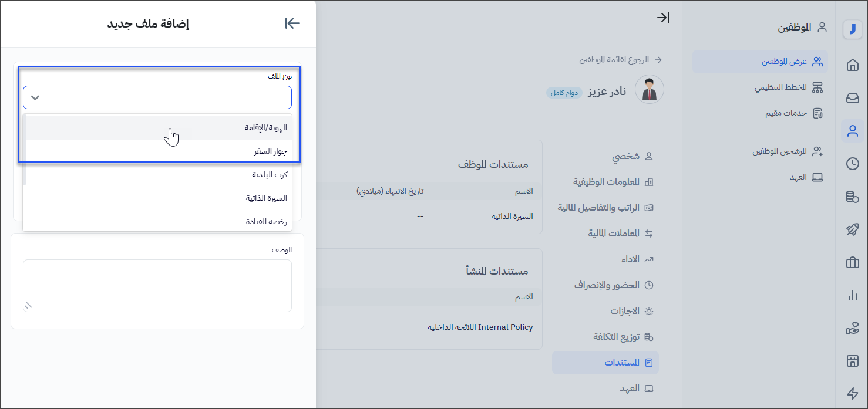Switch to the الحضور والإنصراف section
The image size is (868, 409).
click(607, 285)
